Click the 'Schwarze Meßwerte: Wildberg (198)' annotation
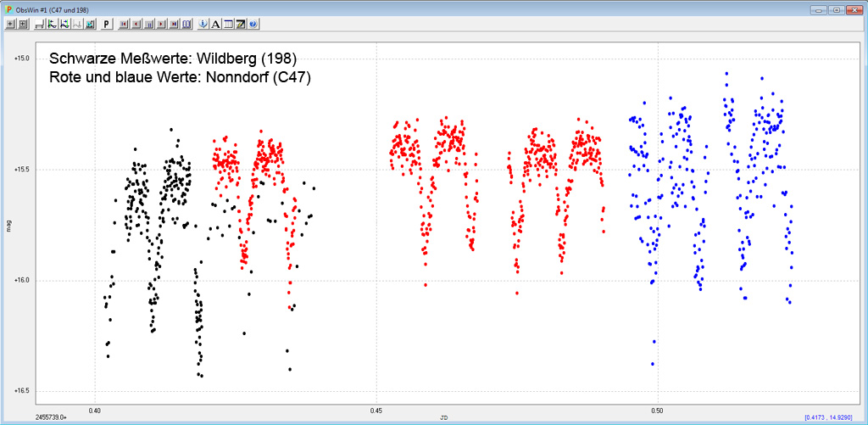This screenshot has width=868, height=425. pyautogui.click(x=173, y=59)
